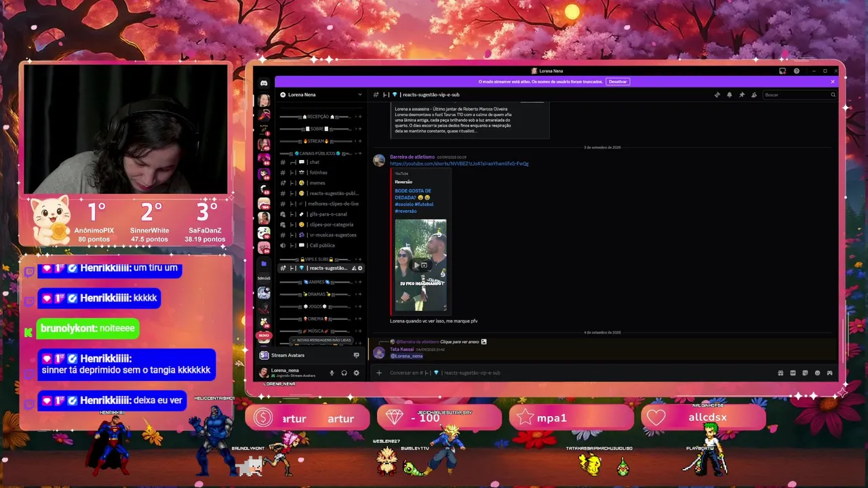This screenshot has height=488, width=868.
Task: Click Barreira de atletismo username
Action: coord(412,157)
